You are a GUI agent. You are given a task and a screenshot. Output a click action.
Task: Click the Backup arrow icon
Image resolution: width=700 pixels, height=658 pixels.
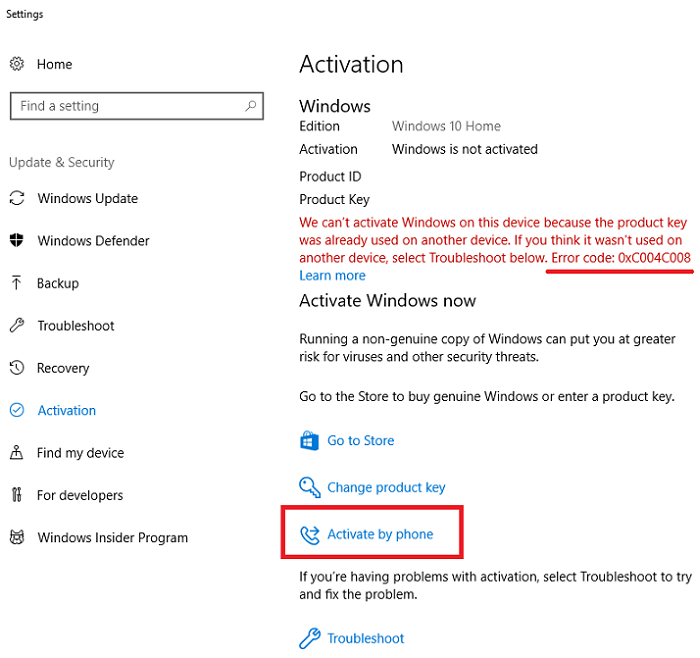click(x=16, y=283)
